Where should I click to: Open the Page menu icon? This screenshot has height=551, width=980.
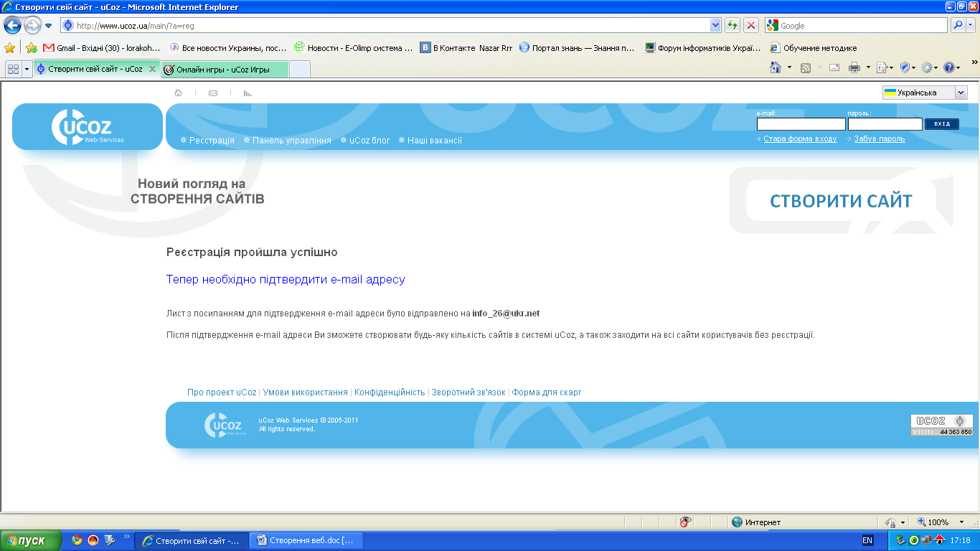tap(882, 67)
